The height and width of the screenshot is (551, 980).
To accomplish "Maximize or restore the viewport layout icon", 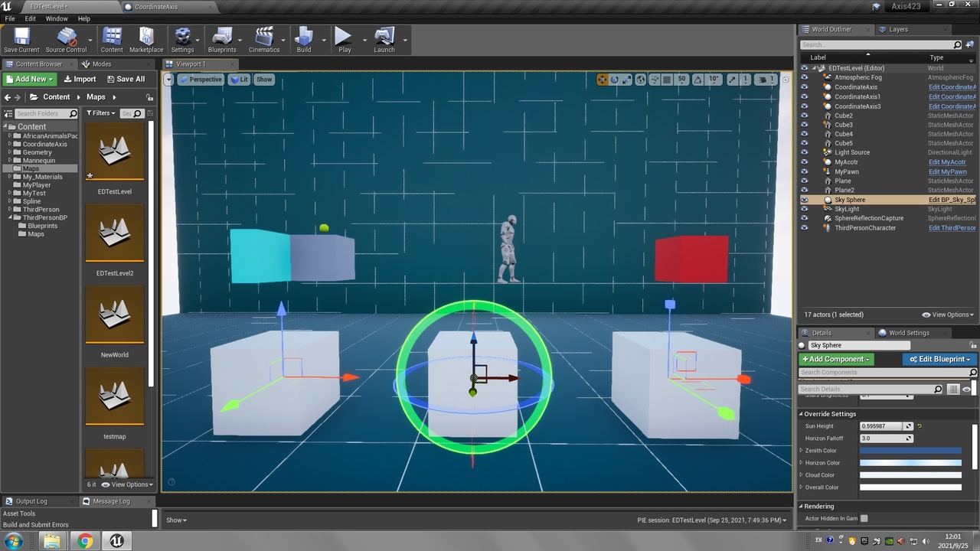I will tap(786, 80).
